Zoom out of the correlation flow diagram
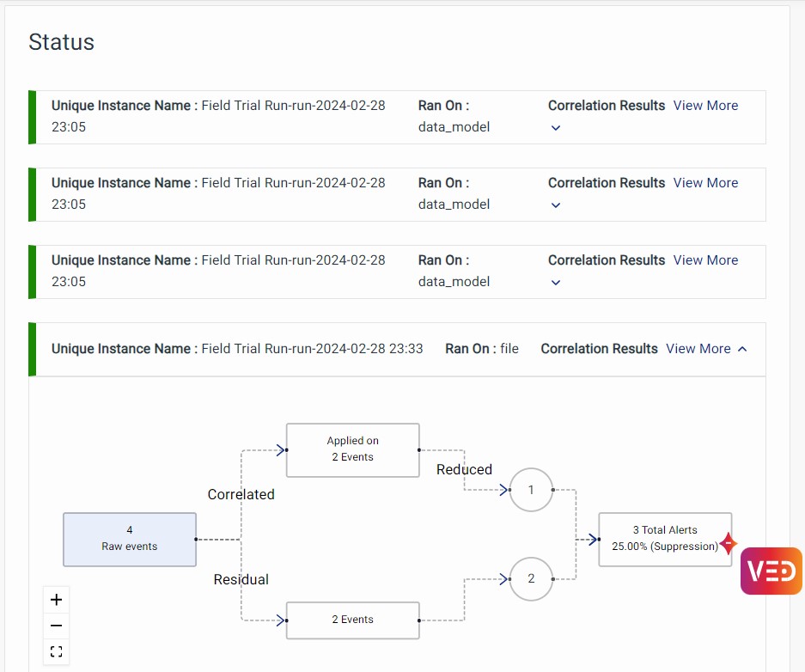Image resolution: width=805 pixels, height=672 pixels. pyautogui.click(x=56, y=626)
